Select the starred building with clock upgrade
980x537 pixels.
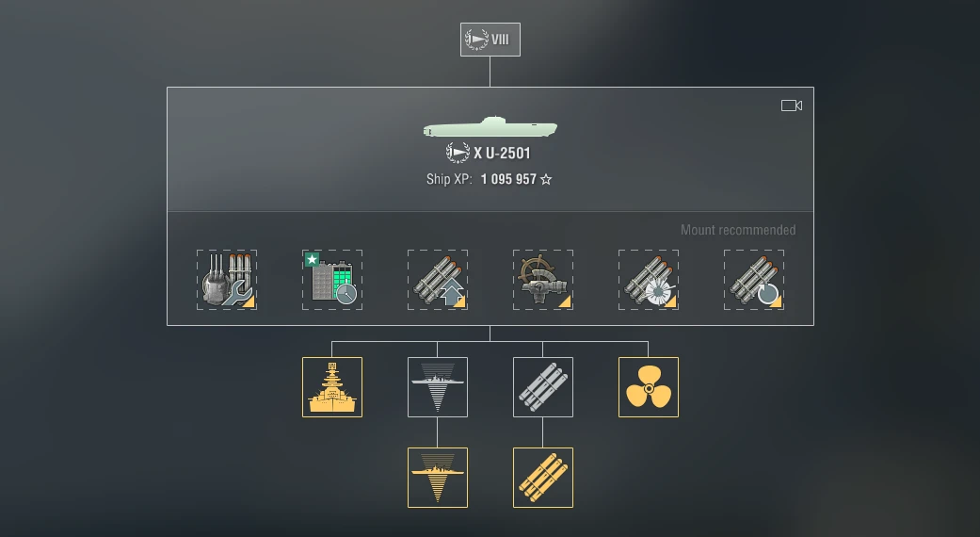tap(332, 280)
